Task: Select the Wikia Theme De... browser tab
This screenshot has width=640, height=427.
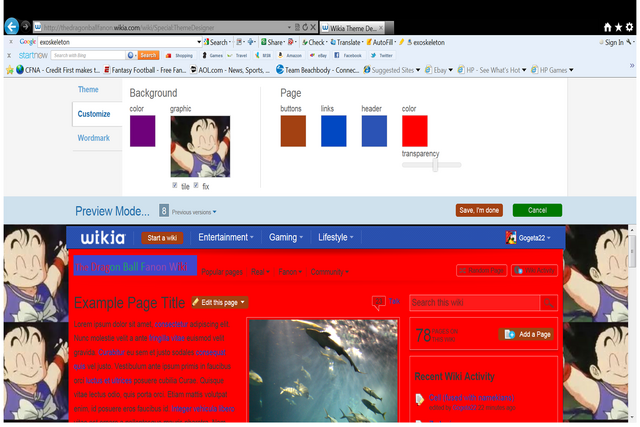Action: point(352,28)
